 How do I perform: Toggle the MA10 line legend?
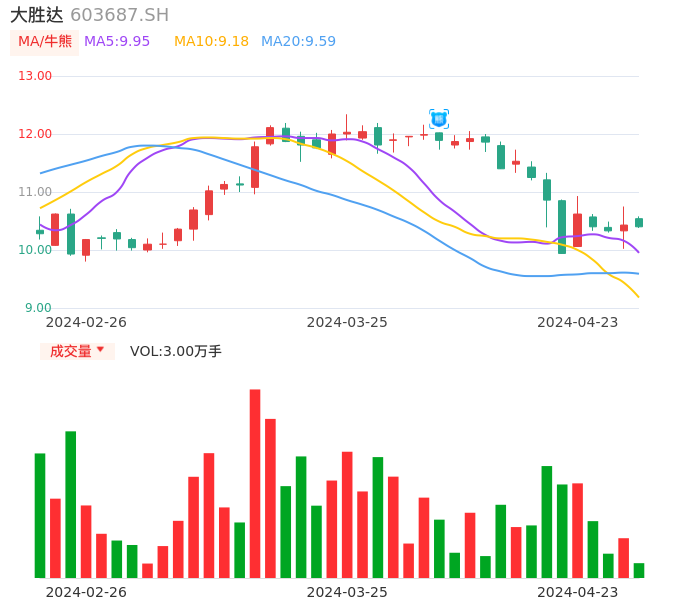click(x=211, y=42)
